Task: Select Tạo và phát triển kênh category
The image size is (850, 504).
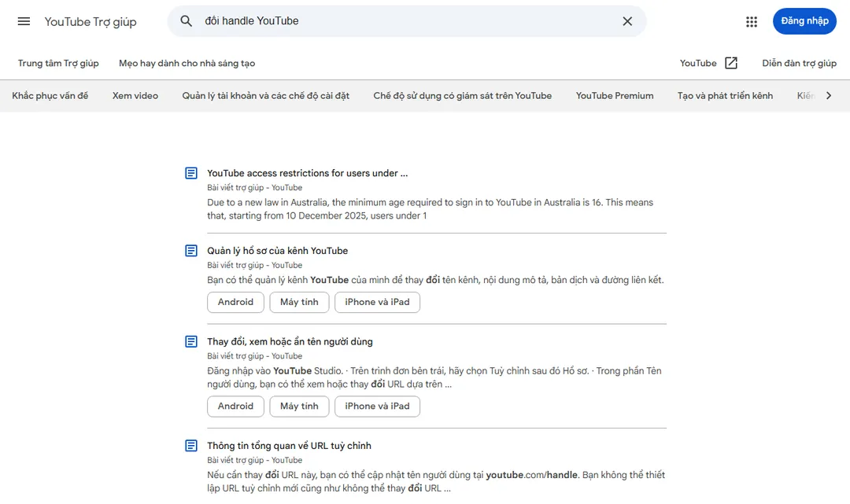Action: click(726, 96)
